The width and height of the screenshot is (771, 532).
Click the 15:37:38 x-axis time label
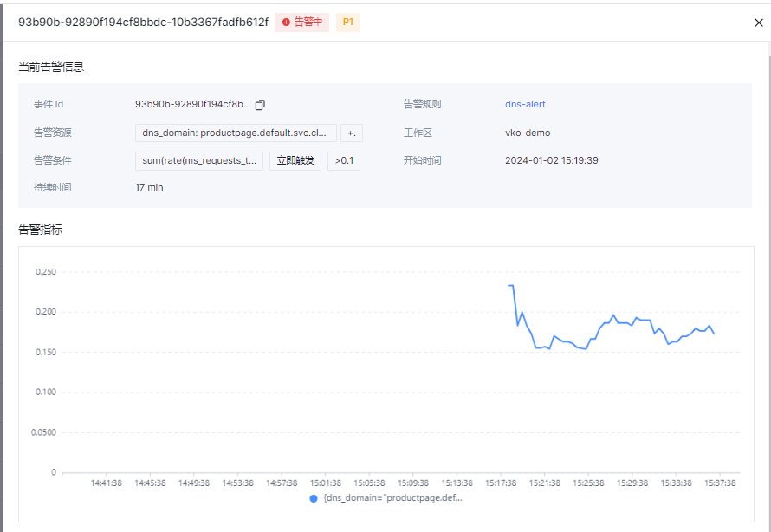718,483
